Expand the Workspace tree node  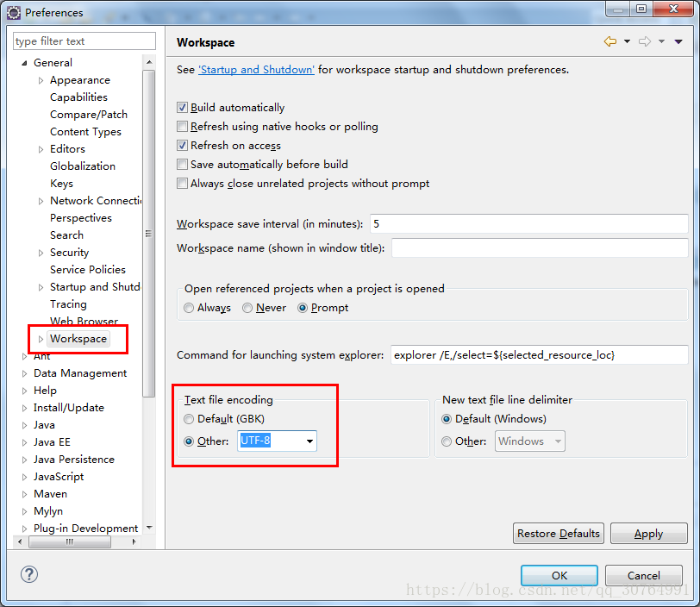click(x=41, y=339)
